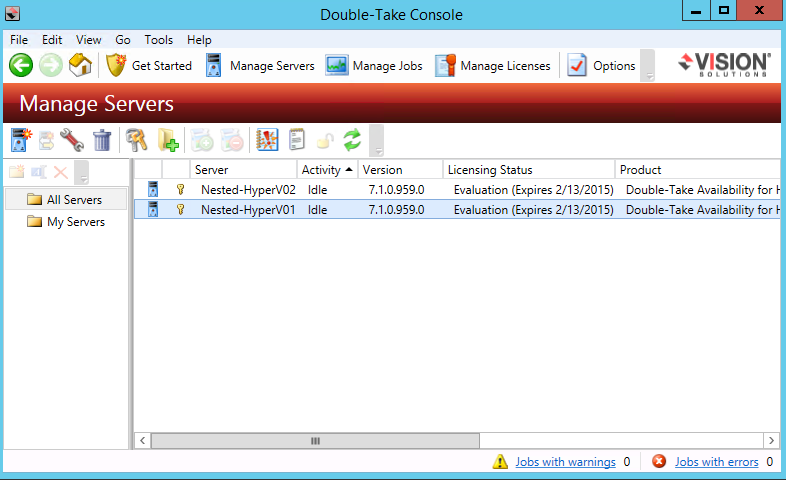Sort by the Version column header

click(x=401, y=170)
